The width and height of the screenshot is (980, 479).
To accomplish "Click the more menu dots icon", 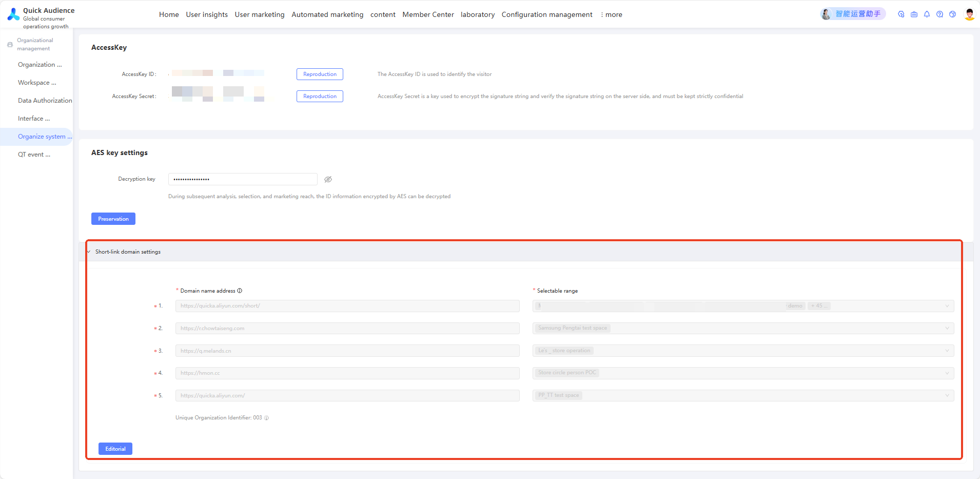I will pyautogui.click(x=602, y=14).
